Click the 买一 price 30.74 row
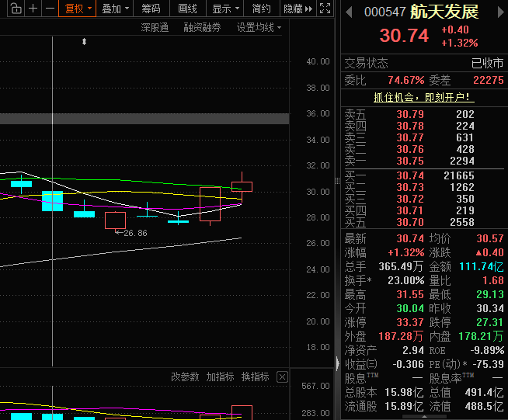The width and height of the screenshot is (508, 420). [x=424, y=175]
